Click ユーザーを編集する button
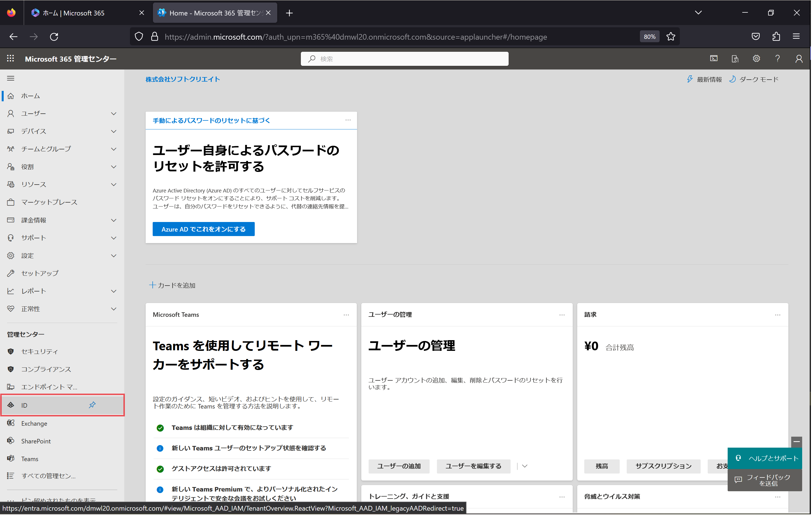 pos(474,466)
